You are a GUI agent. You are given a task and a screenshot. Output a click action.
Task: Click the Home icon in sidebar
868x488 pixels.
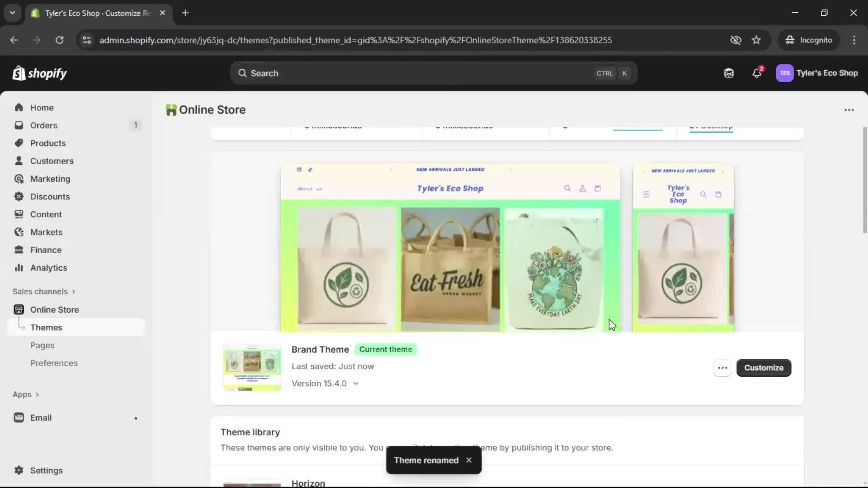click(x=19, y=108)
